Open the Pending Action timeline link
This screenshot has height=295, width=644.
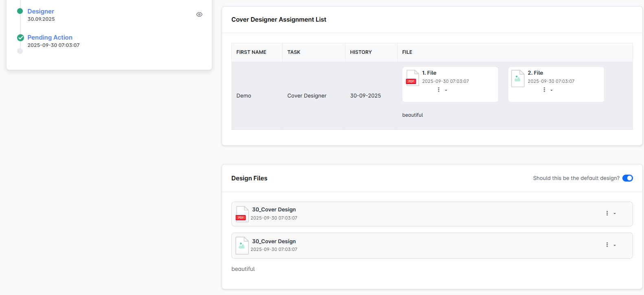click(50, 38)
